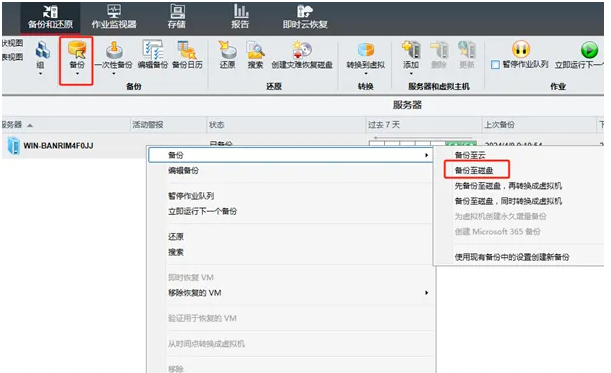
Task: Sort by the 服务器 column header
Action: (65, 125)
